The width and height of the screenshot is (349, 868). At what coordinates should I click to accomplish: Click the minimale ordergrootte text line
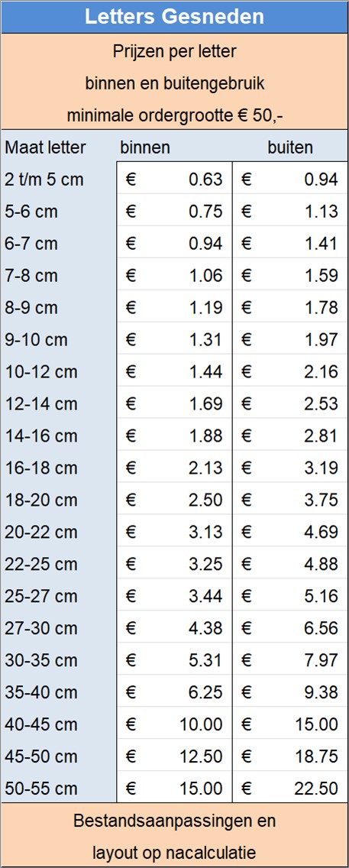point(175,115)
